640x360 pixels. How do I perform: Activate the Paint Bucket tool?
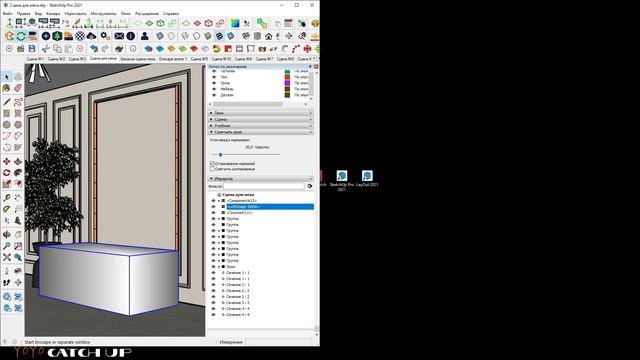(7, 88)
